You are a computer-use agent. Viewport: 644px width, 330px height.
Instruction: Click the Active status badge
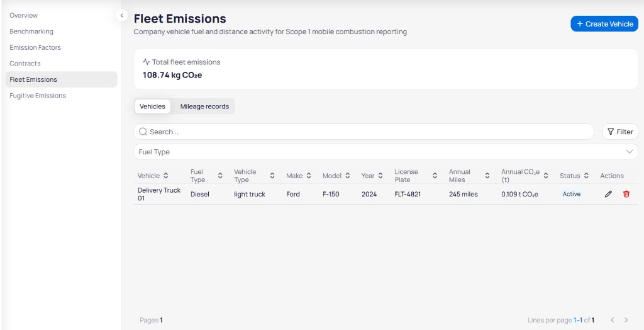[x=571, y=194]
